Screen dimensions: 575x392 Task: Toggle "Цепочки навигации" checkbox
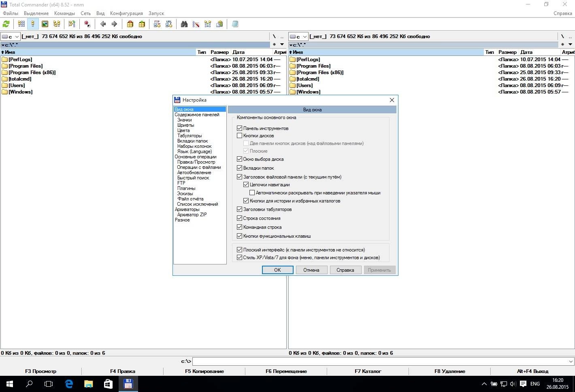click(x=246, y=185)
